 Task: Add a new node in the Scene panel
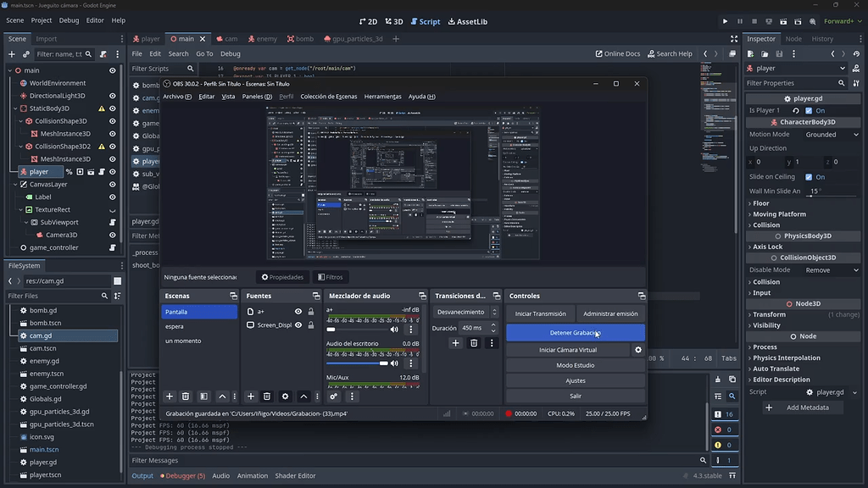pos(10,54)
